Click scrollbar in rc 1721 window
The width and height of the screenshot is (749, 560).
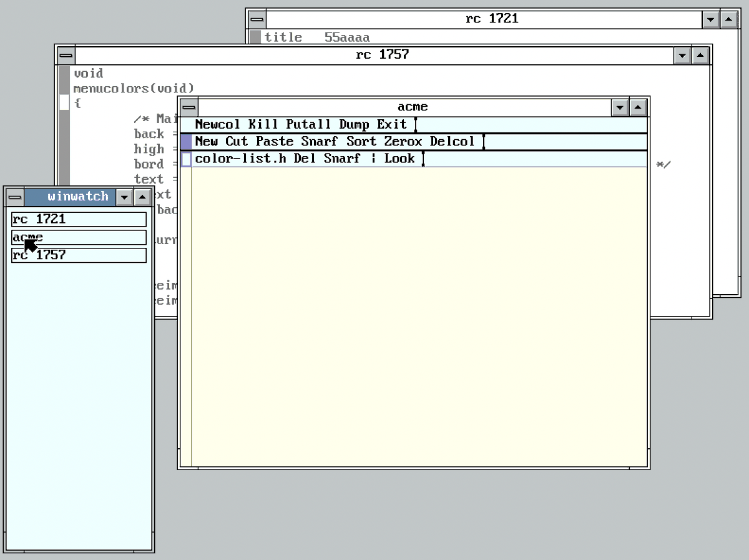pyautogui.click(x=255, y=37)
